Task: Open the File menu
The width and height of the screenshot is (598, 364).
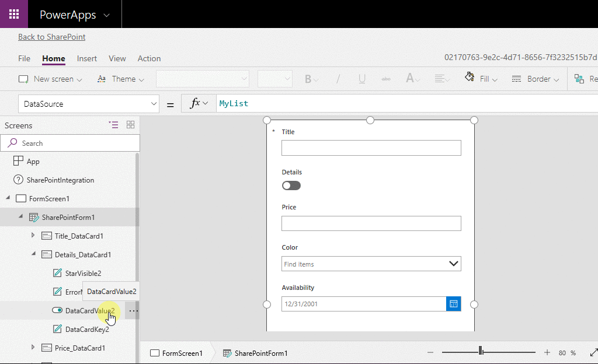Action: (24, 59)
